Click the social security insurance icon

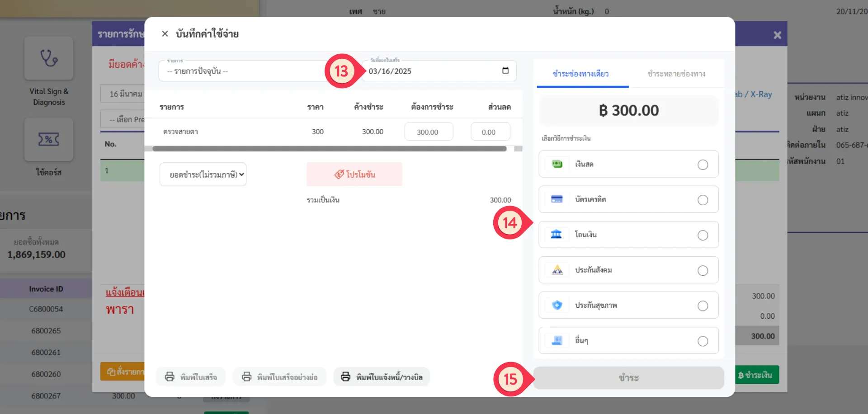point(557,270)
